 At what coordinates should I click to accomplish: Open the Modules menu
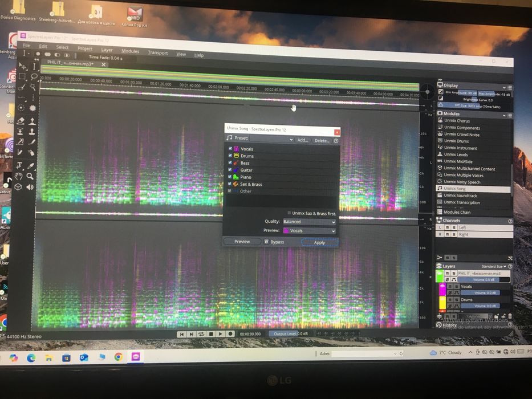click(x=130, y=51)
